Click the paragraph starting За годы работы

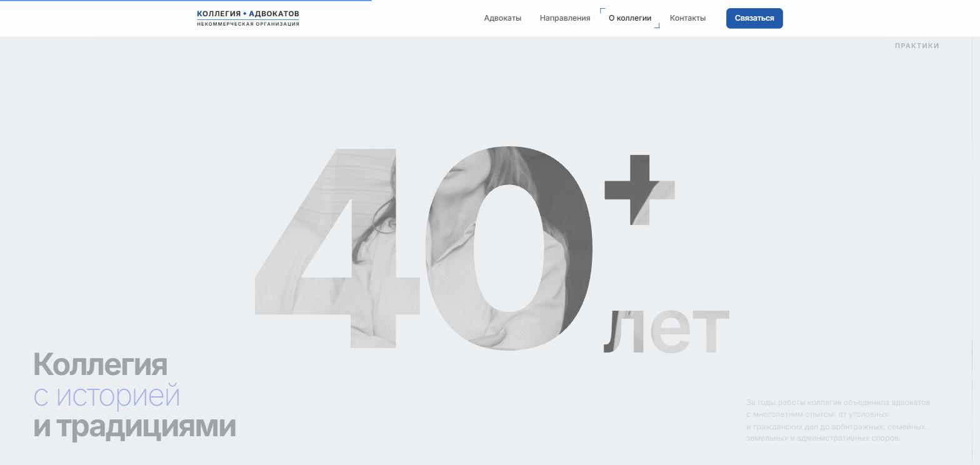point(838,420)
